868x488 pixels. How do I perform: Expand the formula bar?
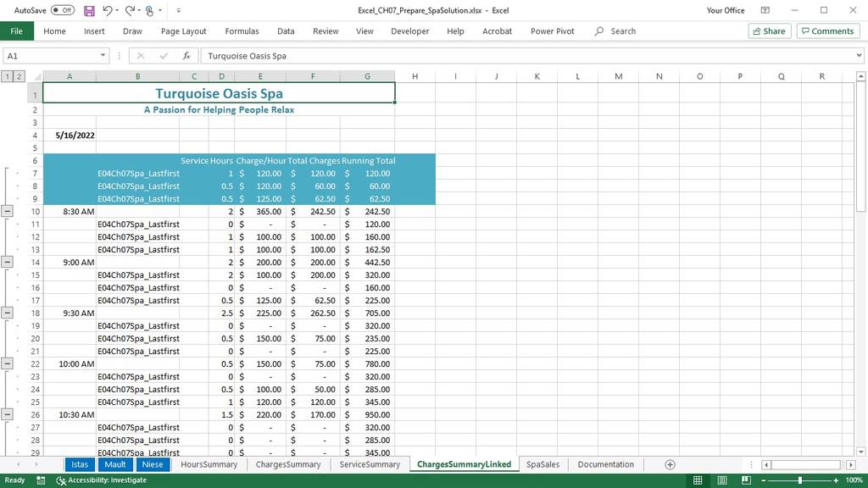859,55
